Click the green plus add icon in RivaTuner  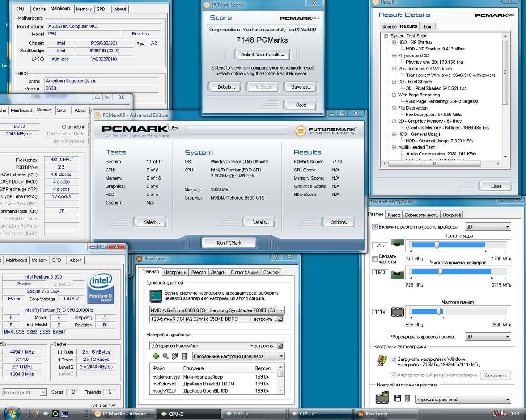coord(156,356)
